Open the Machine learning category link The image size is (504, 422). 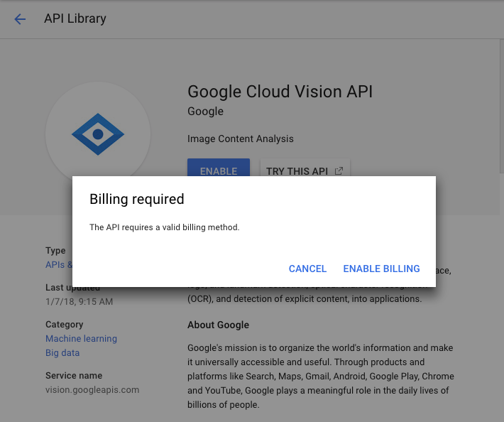82,338
